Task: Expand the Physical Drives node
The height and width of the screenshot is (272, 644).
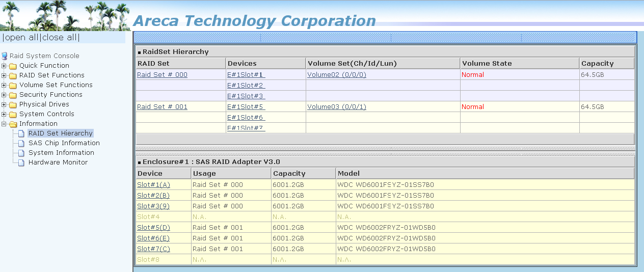Action: click(4, 104)
